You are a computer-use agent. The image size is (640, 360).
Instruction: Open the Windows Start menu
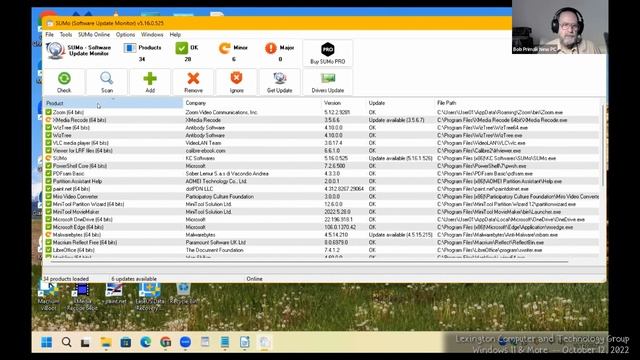click(x=47, y=342)
